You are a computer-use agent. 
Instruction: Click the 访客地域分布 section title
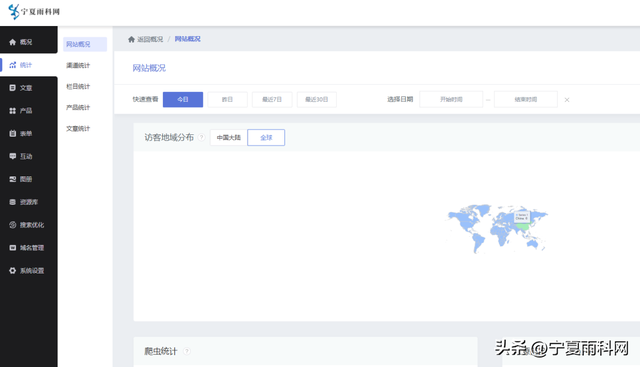pyautogui.click(x=169, y=138)
